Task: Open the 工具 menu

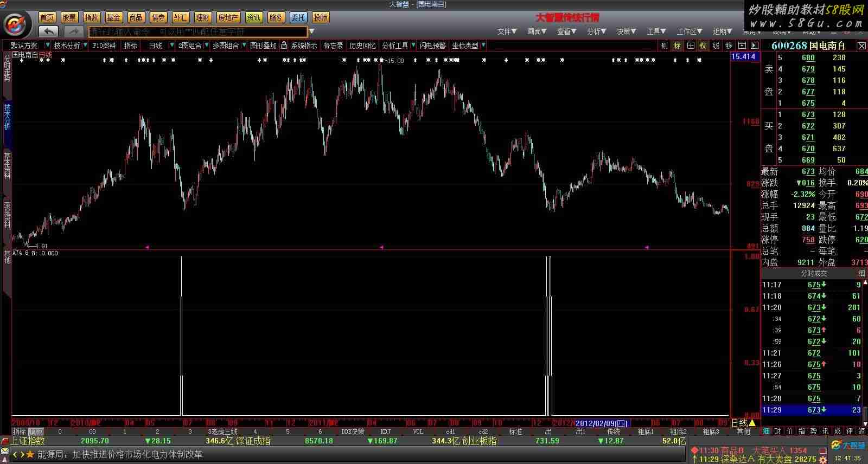Action: tap(656, 31)
